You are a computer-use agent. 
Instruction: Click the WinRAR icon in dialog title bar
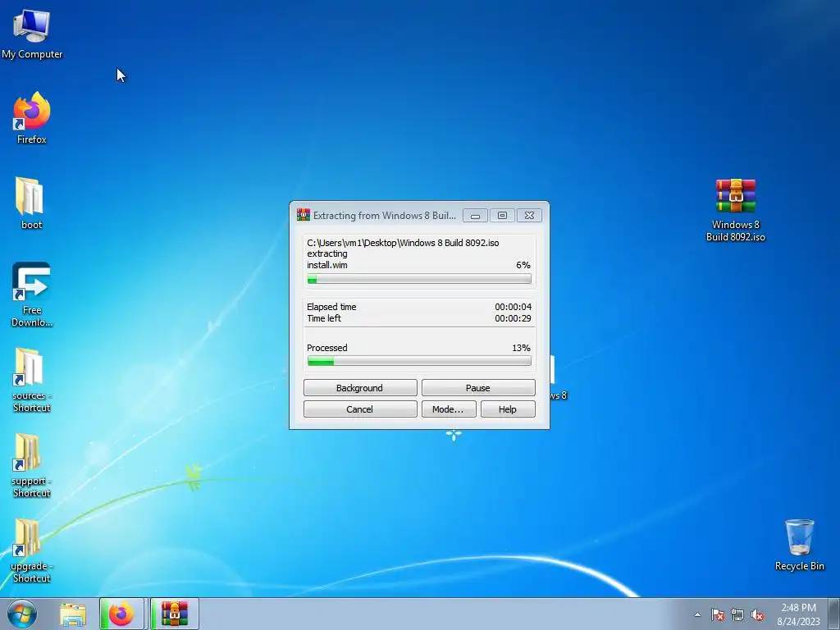[304, 215]
